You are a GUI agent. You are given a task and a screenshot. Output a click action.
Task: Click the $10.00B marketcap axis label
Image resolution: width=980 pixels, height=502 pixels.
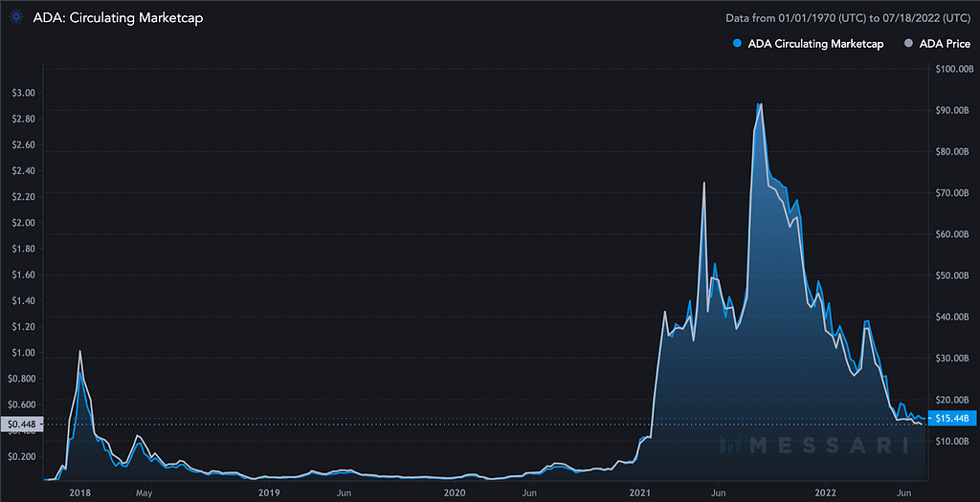[x=952, y=441]
